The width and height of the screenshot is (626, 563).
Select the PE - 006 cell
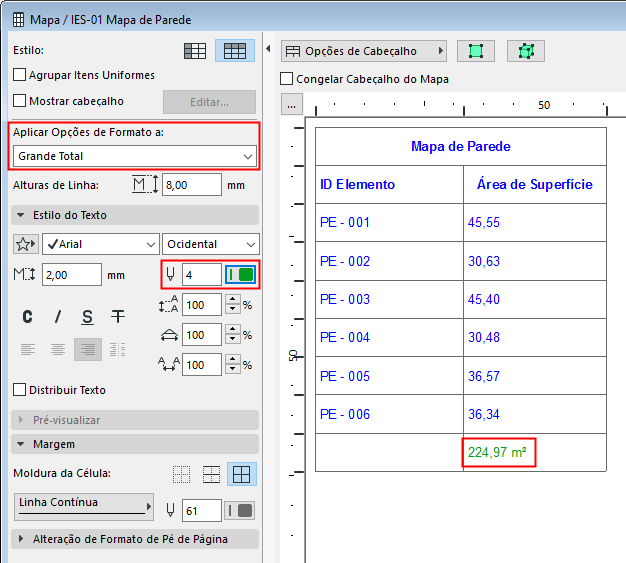[389, 414]
